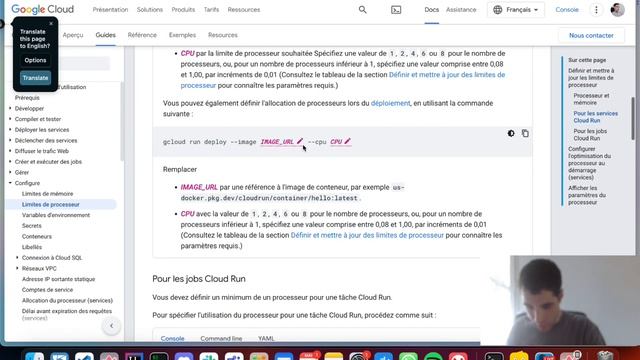Toggle dark theme on the code block
The image size is (640, 360).
point(511,133)
